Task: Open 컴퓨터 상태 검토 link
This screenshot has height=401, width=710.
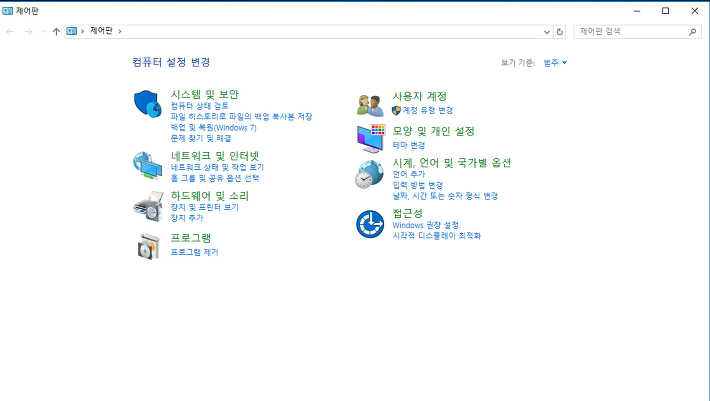Action: point(200,106)
